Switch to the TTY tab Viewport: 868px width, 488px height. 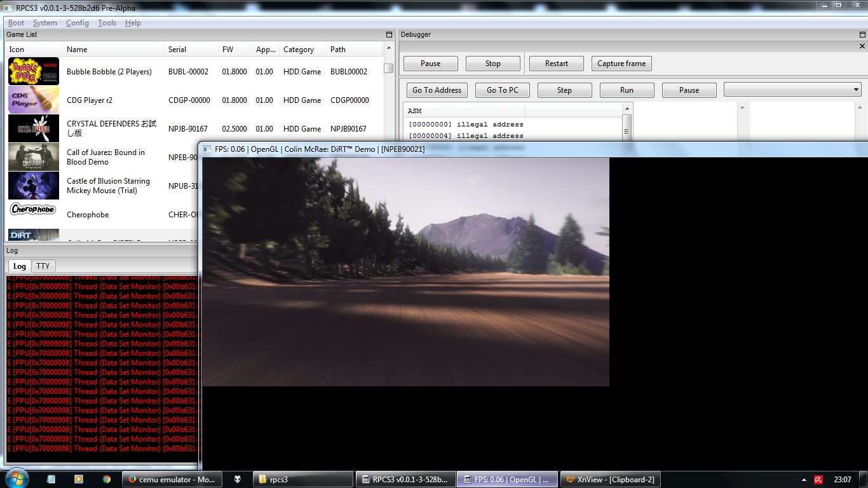tap(43, 266)
